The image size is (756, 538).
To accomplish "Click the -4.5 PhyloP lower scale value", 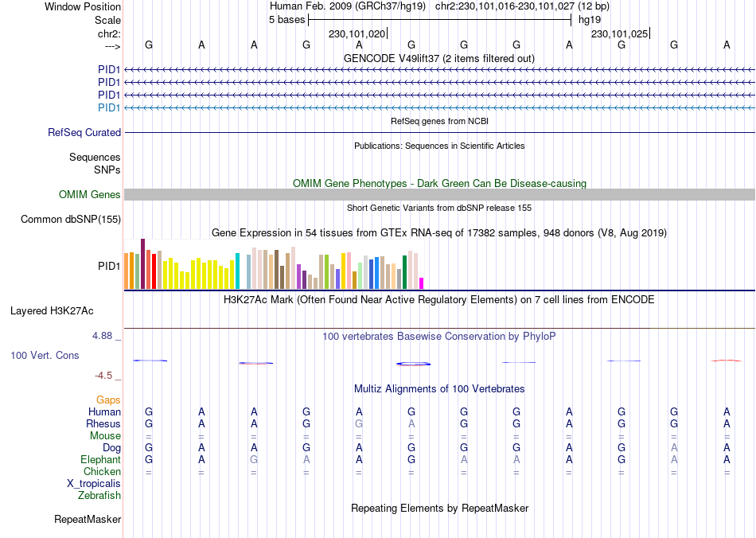I will click(103, 375).
